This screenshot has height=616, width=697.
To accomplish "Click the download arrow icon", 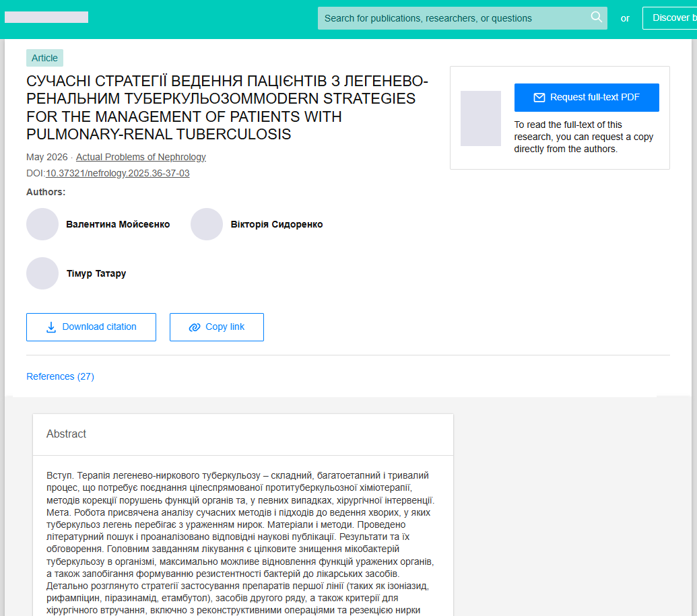I will (x=51, y=327).
